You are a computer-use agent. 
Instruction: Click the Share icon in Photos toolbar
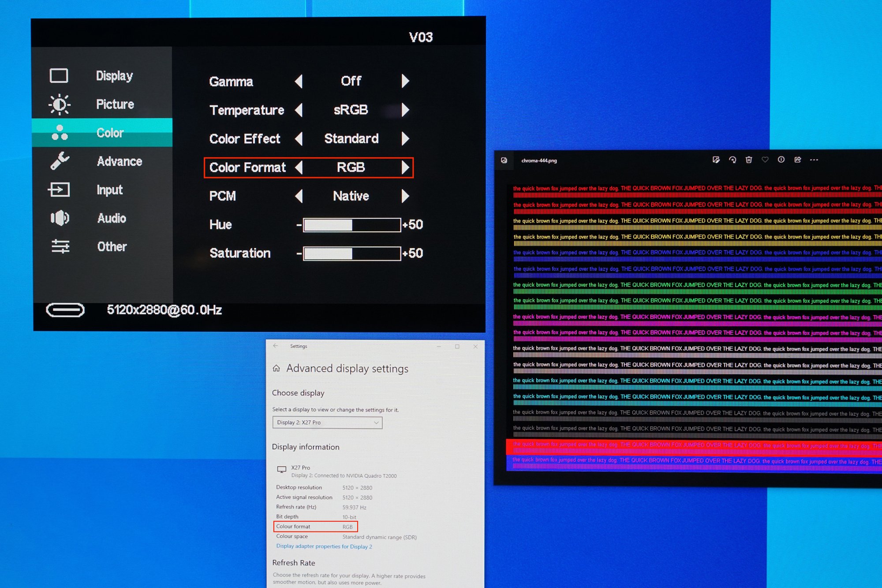(x=797, y=160)
